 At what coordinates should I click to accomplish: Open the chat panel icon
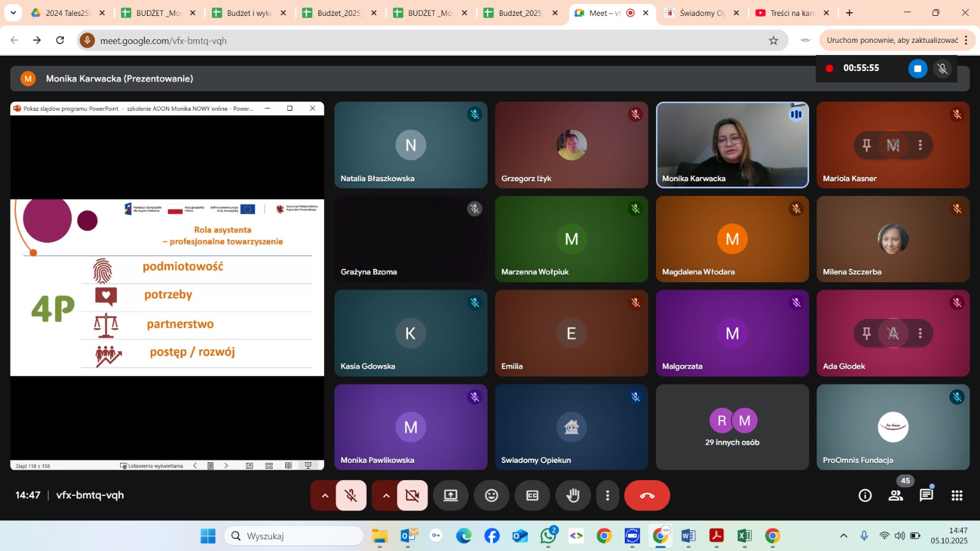[926, 495]
